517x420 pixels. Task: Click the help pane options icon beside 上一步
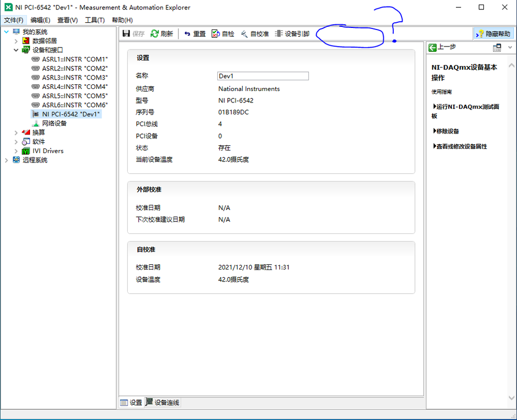click(x=497, y=48)
